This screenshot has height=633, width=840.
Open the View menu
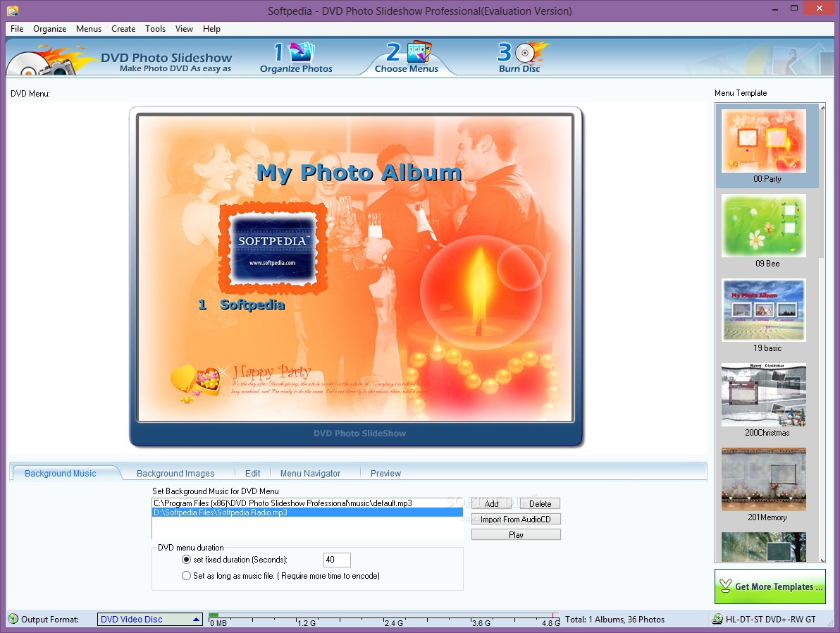pos(184,29)
